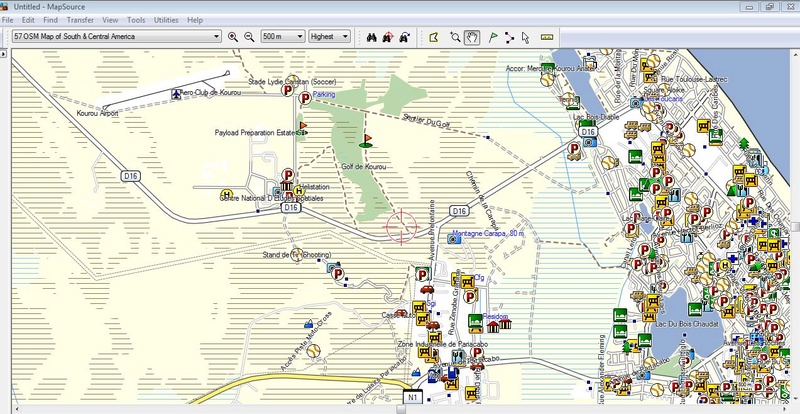Click the Helistation H marker icon

click(x=299, y=190)
